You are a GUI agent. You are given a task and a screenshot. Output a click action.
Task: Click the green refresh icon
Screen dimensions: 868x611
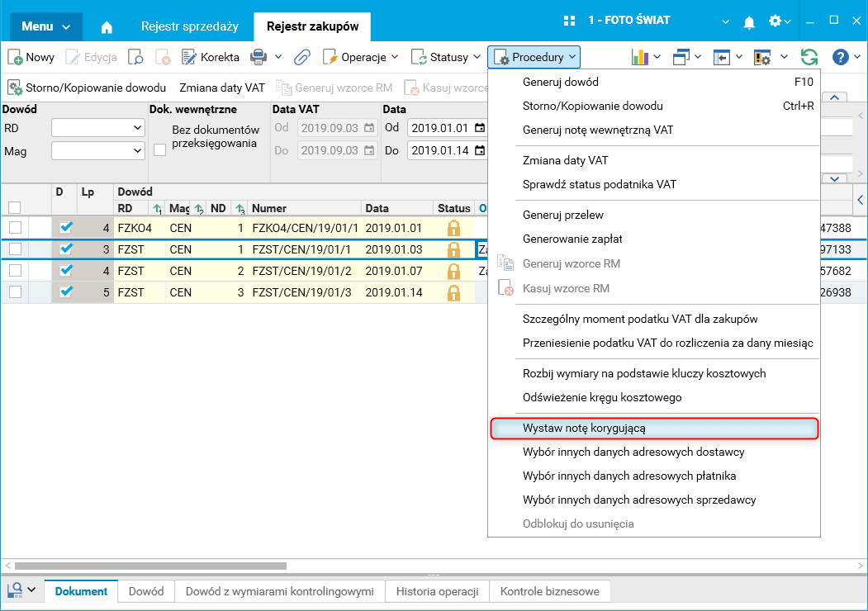(809, 57)
